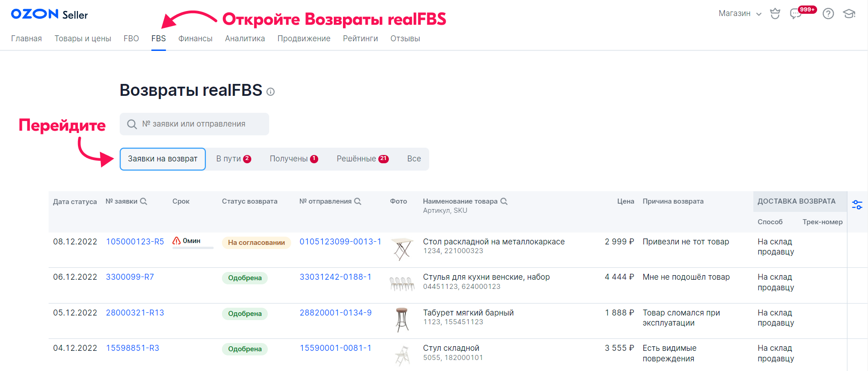Click the info icon next to Возвраты realFBS
Viewport: 868px width, 371px height.
tap(271, 92)
